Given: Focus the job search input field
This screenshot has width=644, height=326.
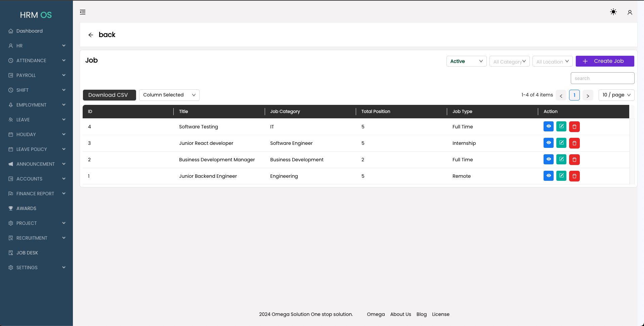Looking at the screenshot, I should [x=602, y=78].
